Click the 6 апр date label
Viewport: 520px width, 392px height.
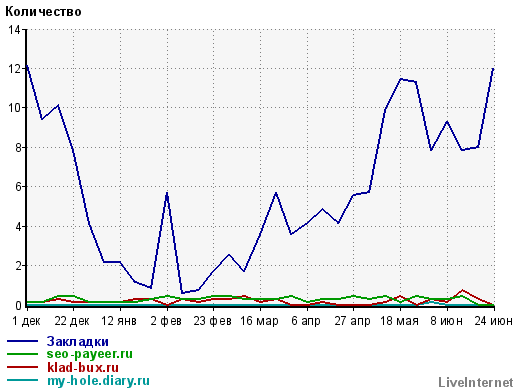[306, 321]
